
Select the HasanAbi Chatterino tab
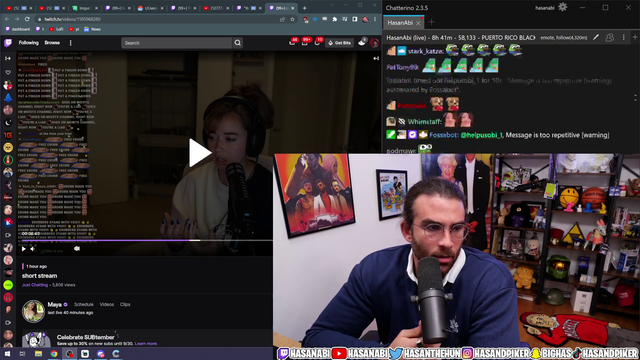[x=400, y=23]
